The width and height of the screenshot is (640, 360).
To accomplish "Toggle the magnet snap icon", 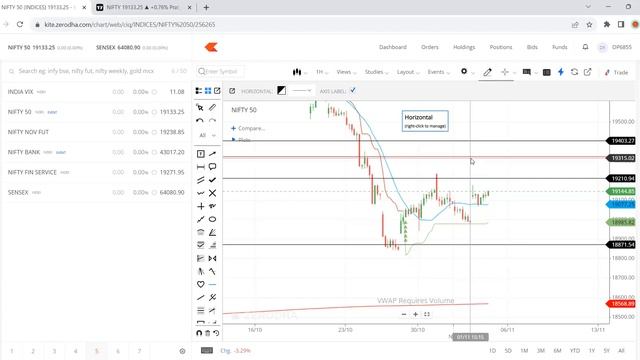I will click(x=199, y=333).
